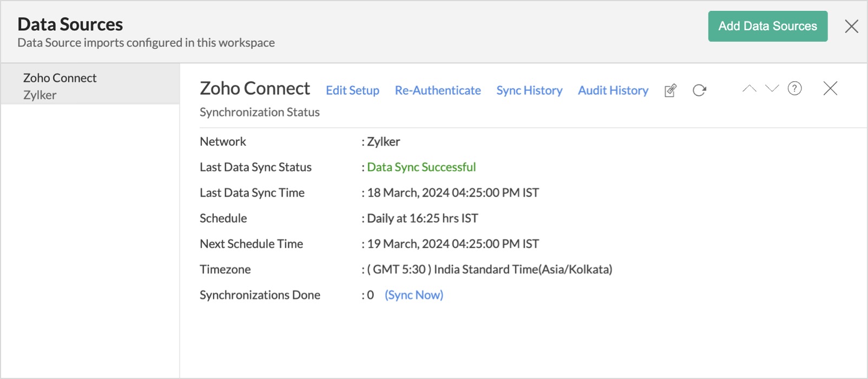
Task: Open the Edit Setup link
Action: pos(352,90)
